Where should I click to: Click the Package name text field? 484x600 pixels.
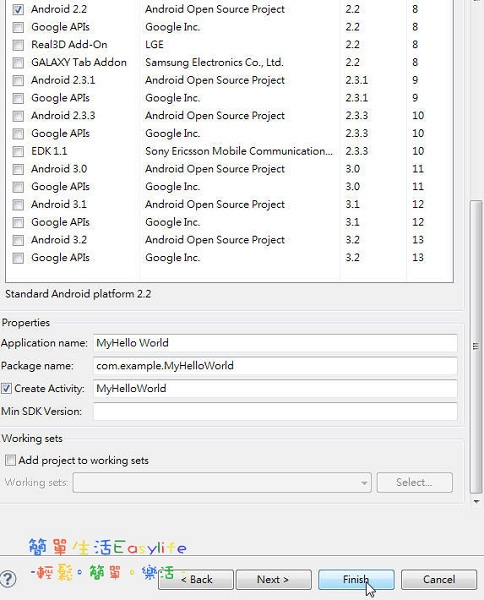(x=275, y=366)
